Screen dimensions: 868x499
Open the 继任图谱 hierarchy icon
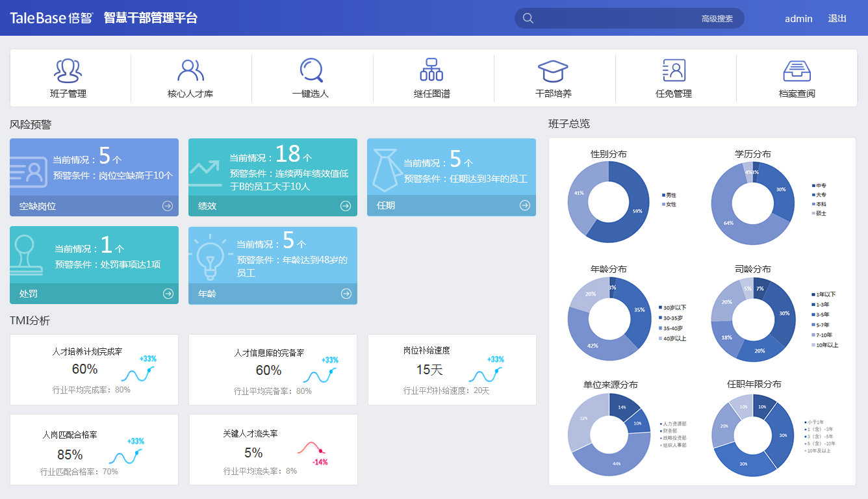[431, 70]
